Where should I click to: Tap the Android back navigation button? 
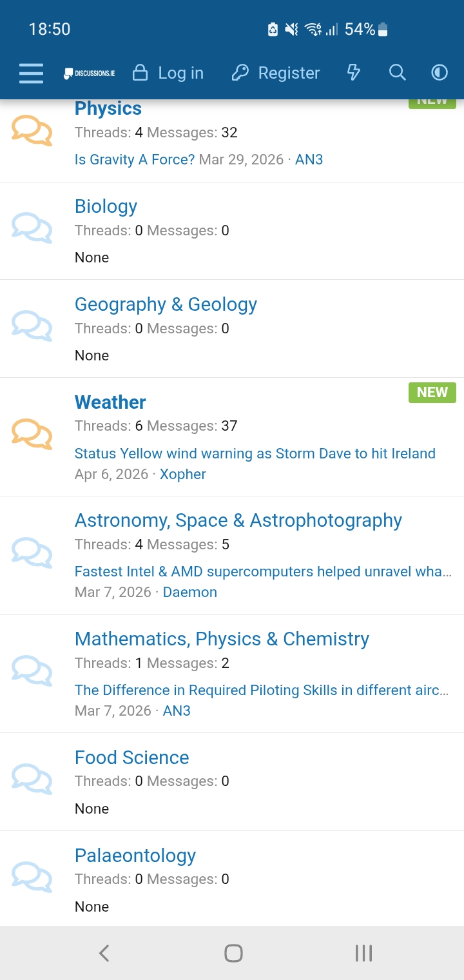click(104, 953)
